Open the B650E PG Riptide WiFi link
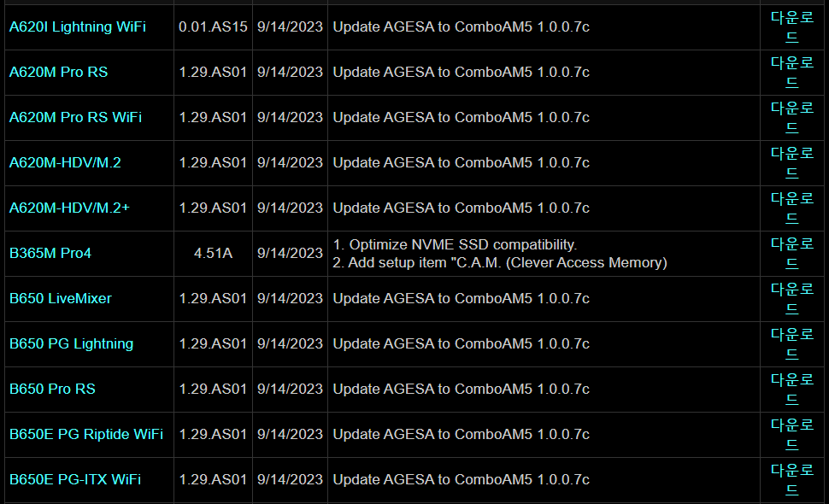829x504 pixels. click(86, 434)
